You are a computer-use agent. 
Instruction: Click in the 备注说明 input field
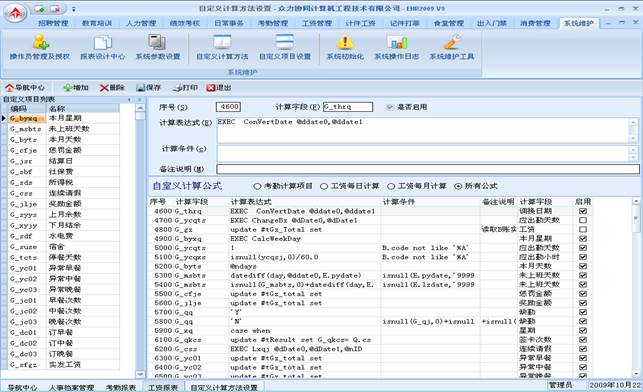click(428, 169)
